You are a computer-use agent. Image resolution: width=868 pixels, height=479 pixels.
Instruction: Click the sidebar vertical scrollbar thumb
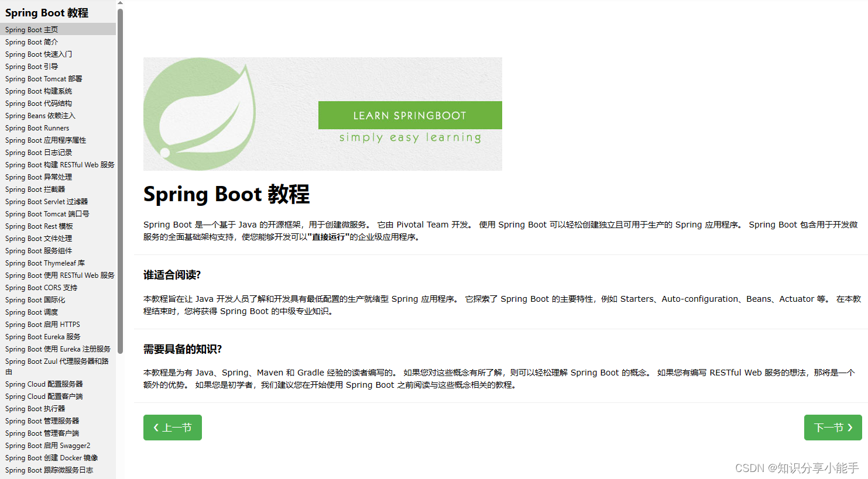[x=120, y=181]
